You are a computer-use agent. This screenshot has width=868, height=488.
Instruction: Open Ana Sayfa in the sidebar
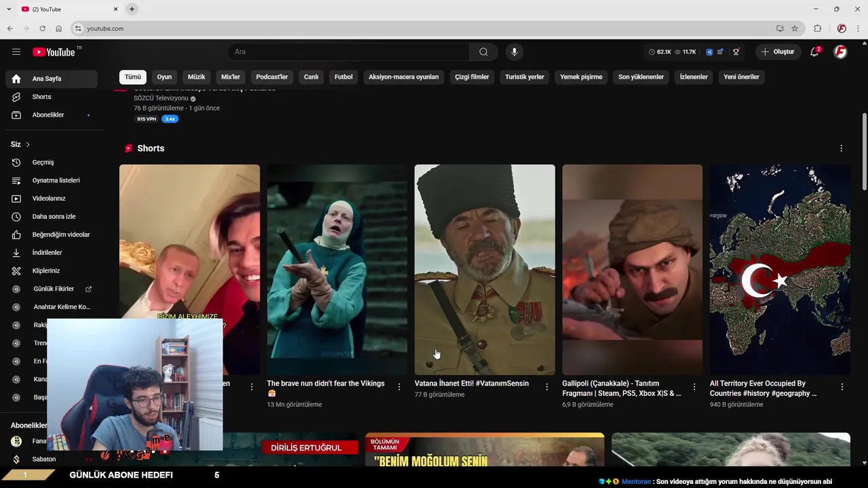[x=52, y=79]
